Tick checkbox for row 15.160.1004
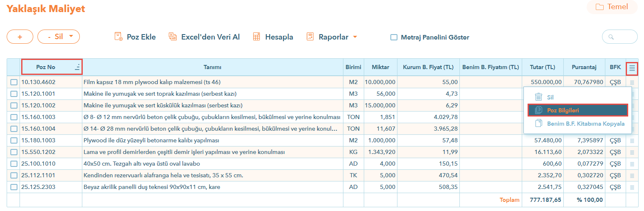644x211 pixels. point(14,129)
